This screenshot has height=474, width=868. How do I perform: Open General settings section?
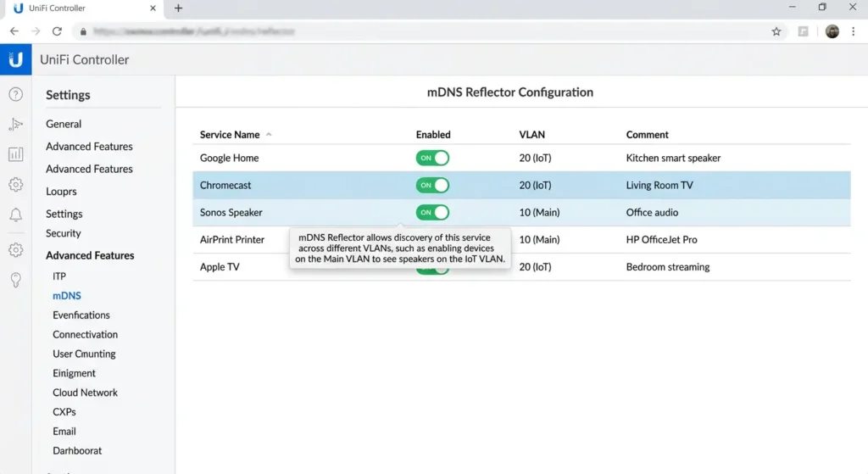click(64, 124)
